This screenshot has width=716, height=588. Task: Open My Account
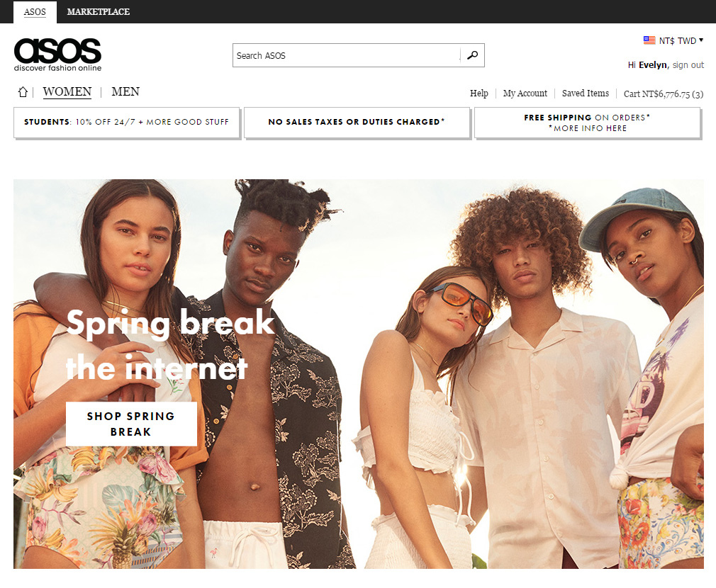pos(525,93)
